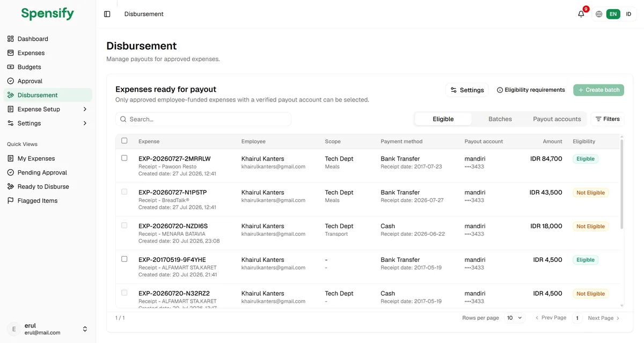Viewport: 644px width, 343px height.
Task: Open Eligibility requirements
Action: point(531,90)
